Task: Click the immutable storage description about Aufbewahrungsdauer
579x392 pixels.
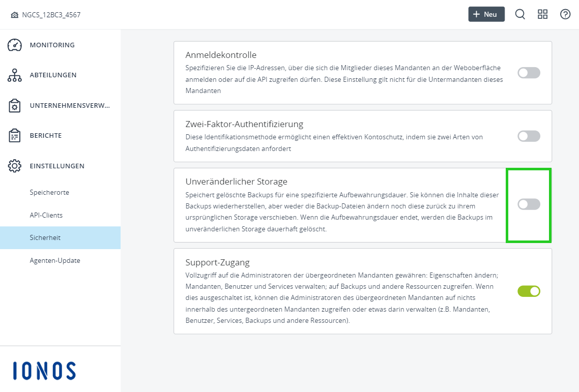Action: [342, 212]
